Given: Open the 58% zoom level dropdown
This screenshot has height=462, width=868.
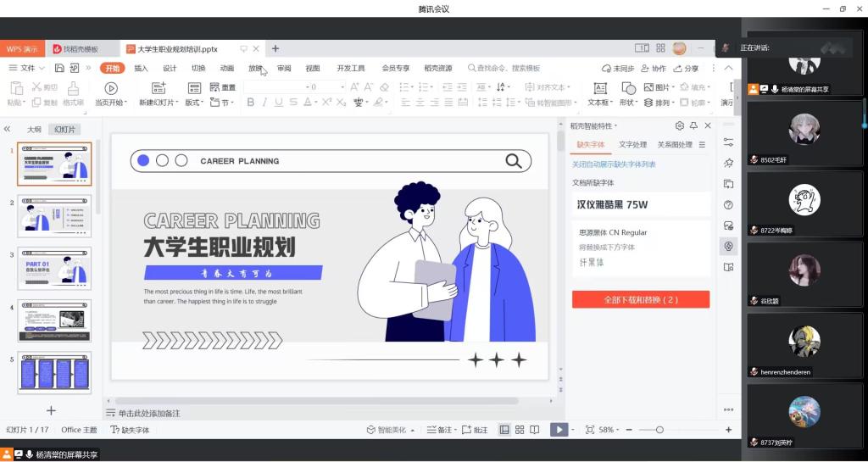Looking at the screenshot, I should pyautogui.click(x=610, y=430).
